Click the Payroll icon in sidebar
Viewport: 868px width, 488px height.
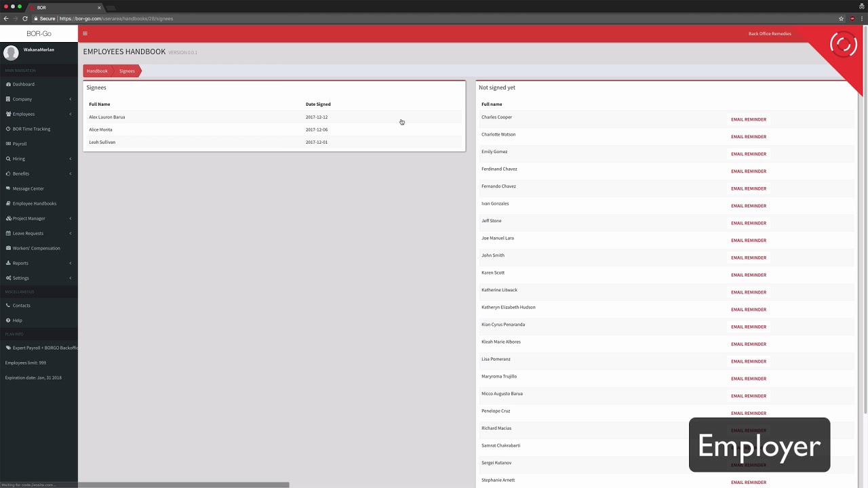(8, 144)
